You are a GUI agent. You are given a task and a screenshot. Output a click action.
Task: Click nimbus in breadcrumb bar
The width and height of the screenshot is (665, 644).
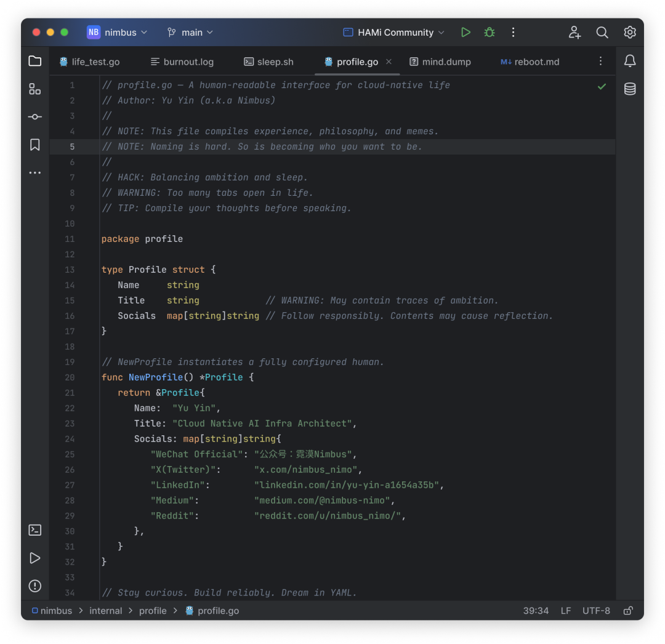click(52, 611)
